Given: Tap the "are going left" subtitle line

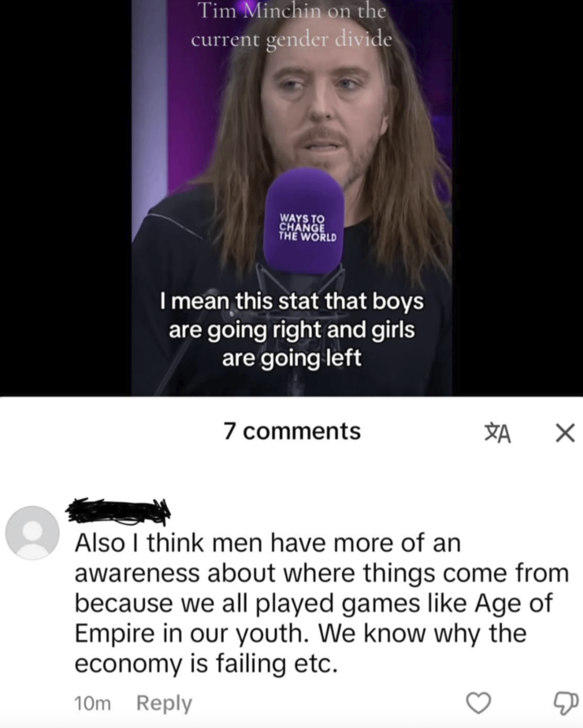Looking at the screenshot, I should pyautogui.click(x=291, y=358).
